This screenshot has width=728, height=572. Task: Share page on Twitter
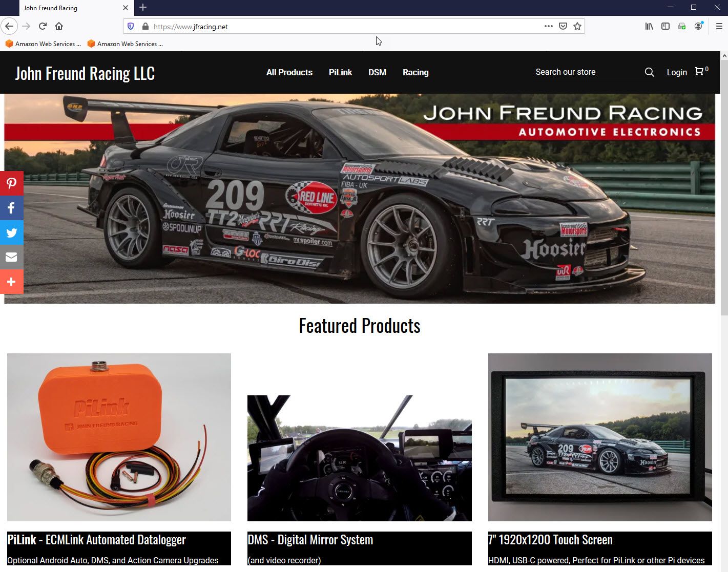[11, 232]
